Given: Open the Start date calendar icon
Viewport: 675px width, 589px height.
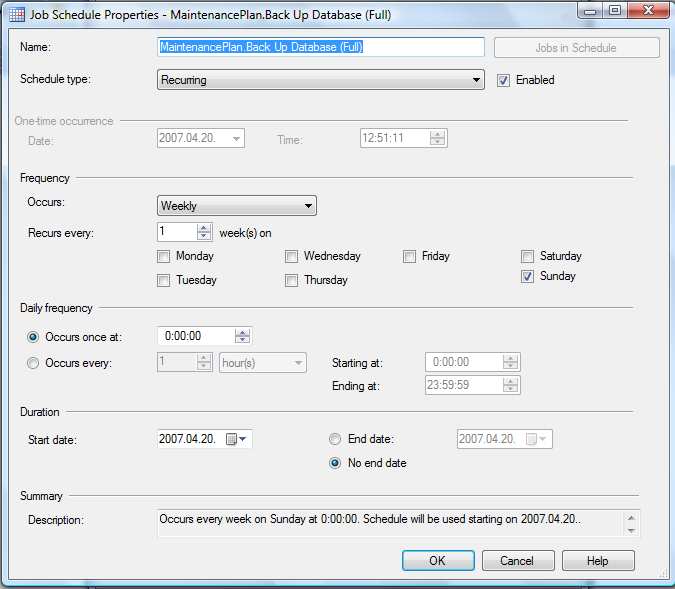Looking at the screenshot, I should (231, 439).
